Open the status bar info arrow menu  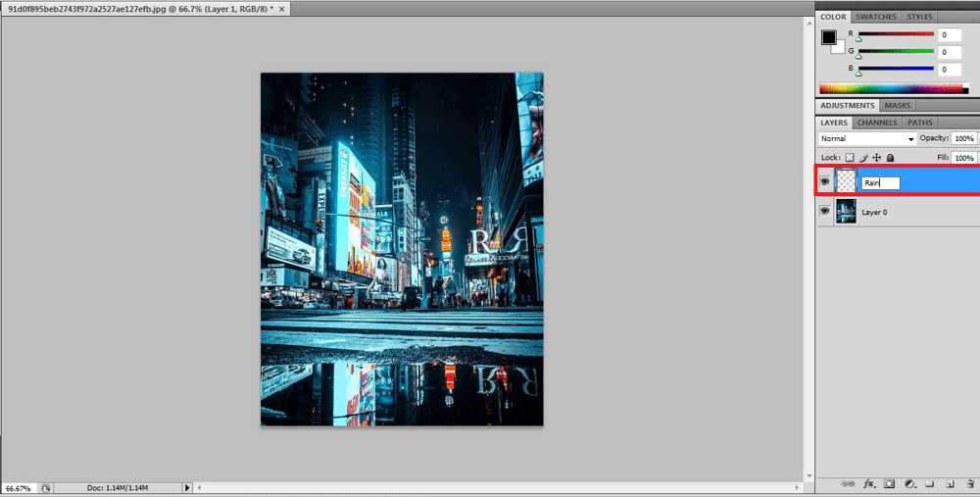pos(187,487)
